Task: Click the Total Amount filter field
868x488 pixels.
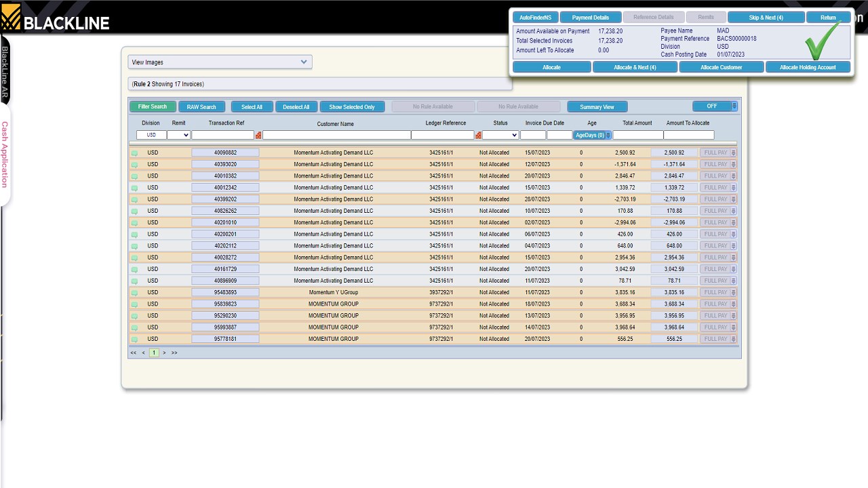Action: point(637,135)
